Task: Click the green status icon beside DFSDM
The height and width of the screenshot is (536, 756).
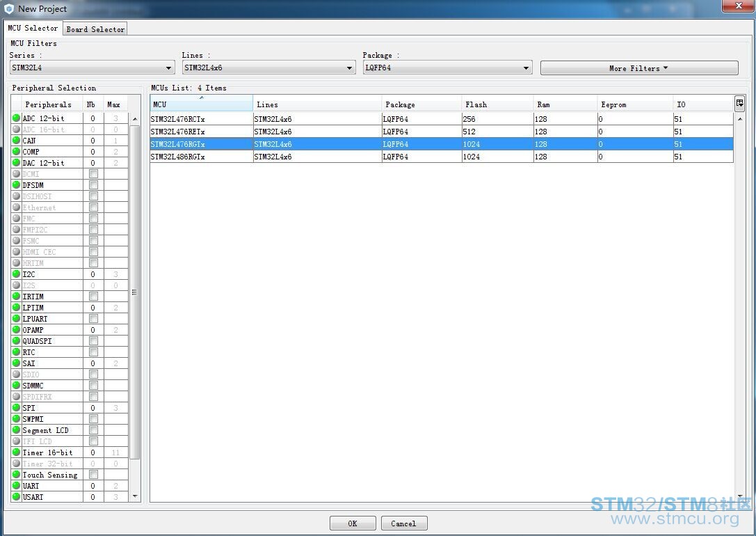Action: (17, 184)
